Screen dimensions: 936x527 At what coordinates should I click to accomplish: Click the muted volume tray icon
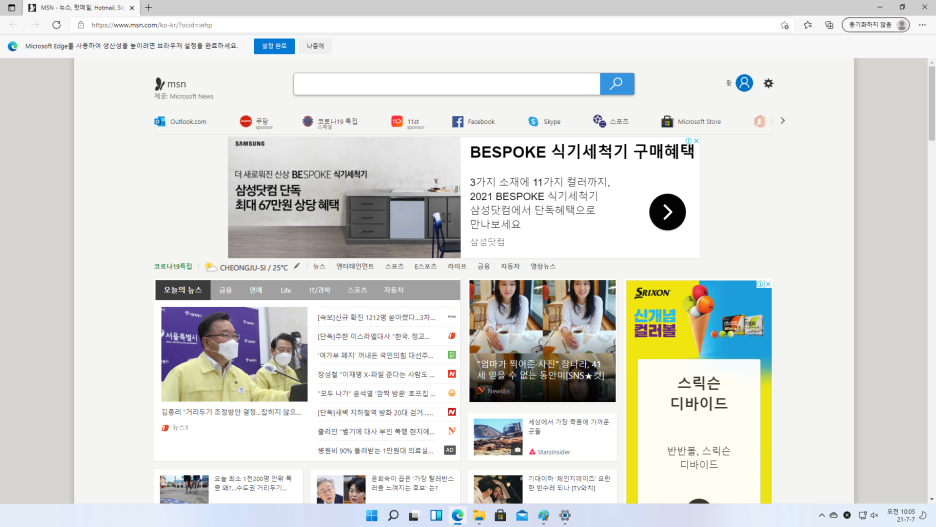tap(874, 516)
